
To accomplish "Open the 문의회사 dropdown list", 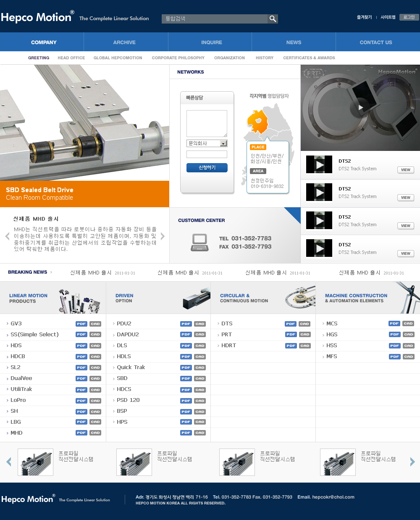I will coord(223,143).
